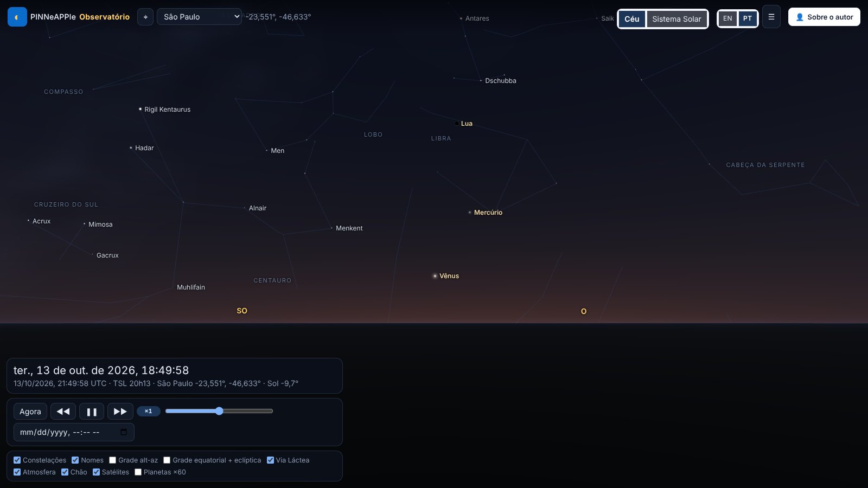Screen dimensions: 868x488
Task: Switch to the Céu tab
Action: point(632,19)
